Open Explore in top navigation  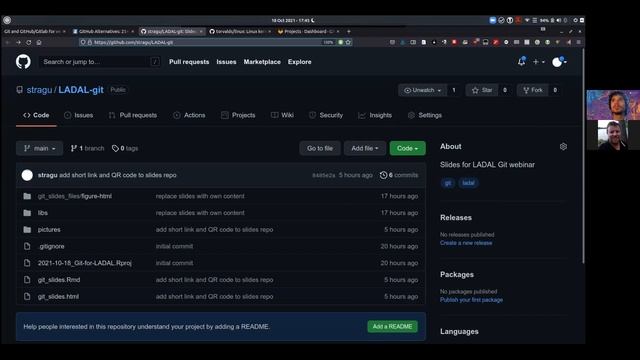click(x=300, y=62)
